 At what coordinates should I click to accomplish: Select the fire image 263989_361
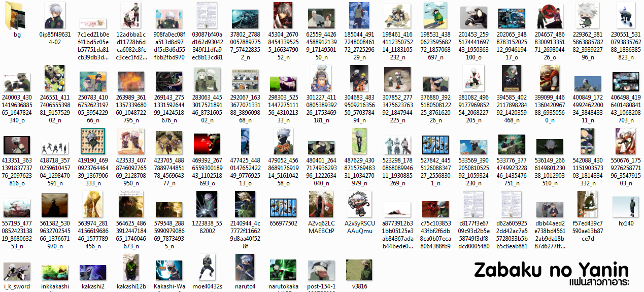coord(131,81)
